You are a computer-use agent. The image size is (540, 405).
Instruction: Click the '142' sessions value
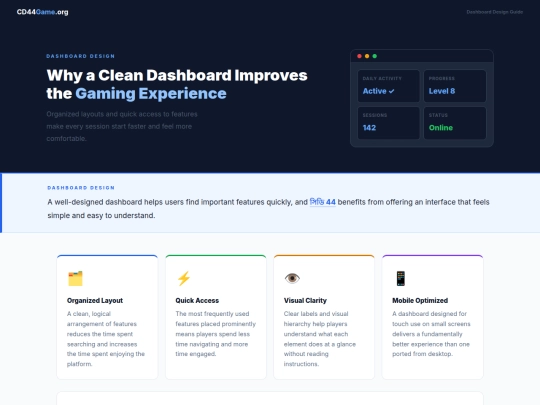coord(369,128)
